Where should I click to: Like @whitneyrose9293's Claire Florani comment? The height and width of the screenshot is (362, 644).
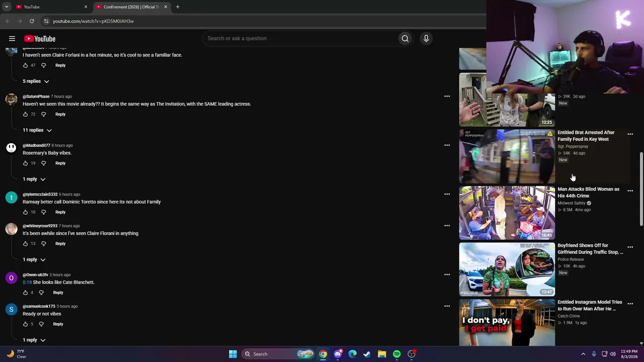point(26,243)
